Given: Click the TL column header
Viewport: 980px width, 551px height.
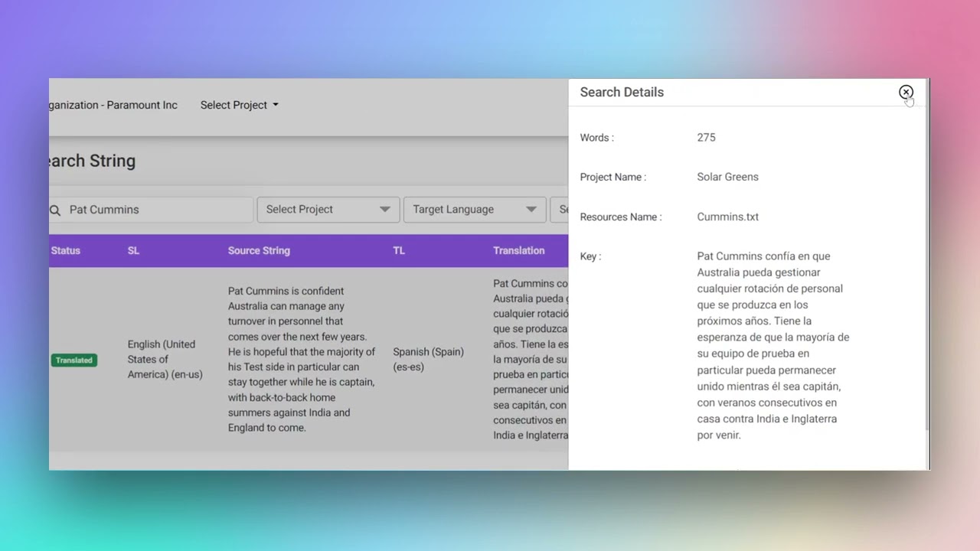Looking at the screenshot, I should click(x=399, y=250).
